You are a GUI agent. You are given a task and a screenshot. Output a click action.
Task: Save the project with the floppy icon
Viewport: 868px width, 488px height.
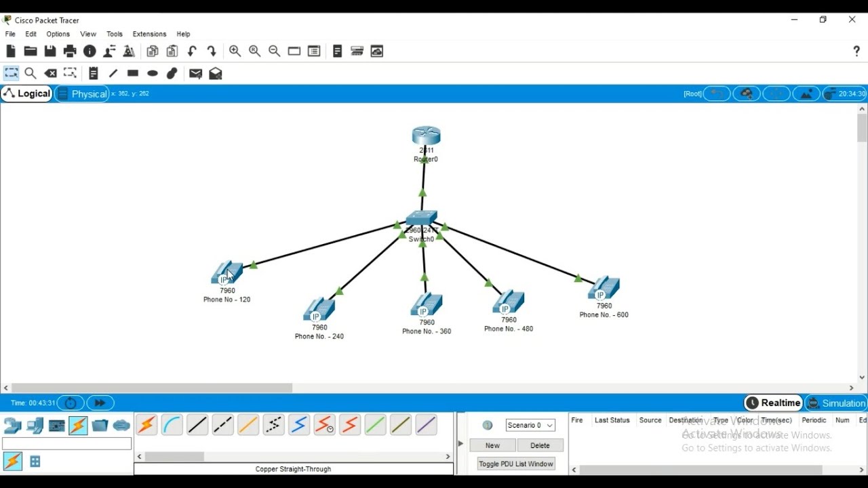point(50,52)
